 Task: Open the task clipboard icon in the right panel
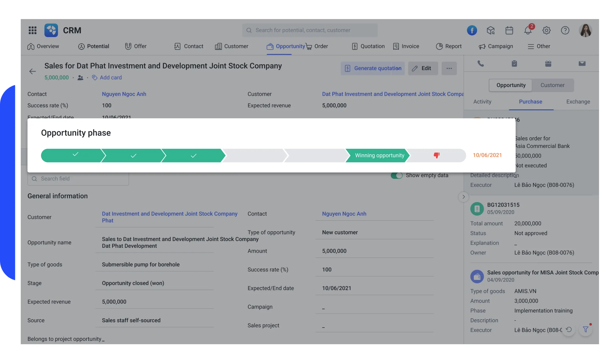pos(515,64)
